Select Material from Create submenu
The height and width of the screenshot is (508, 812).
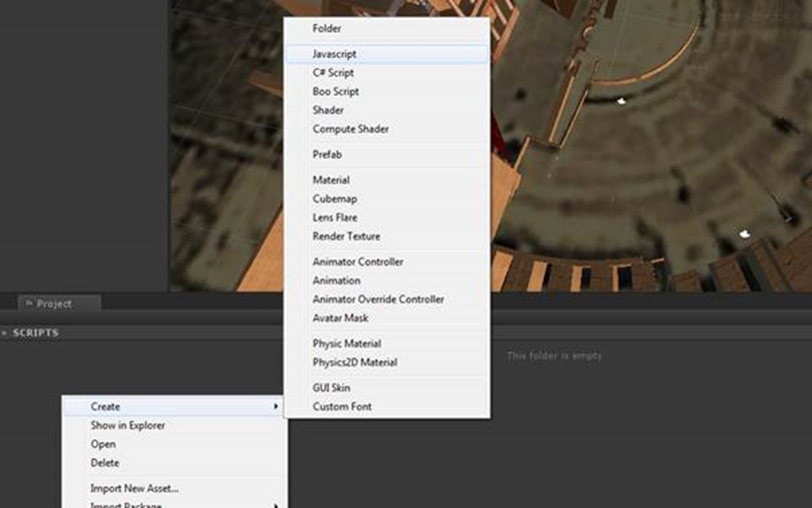[331, 180]
